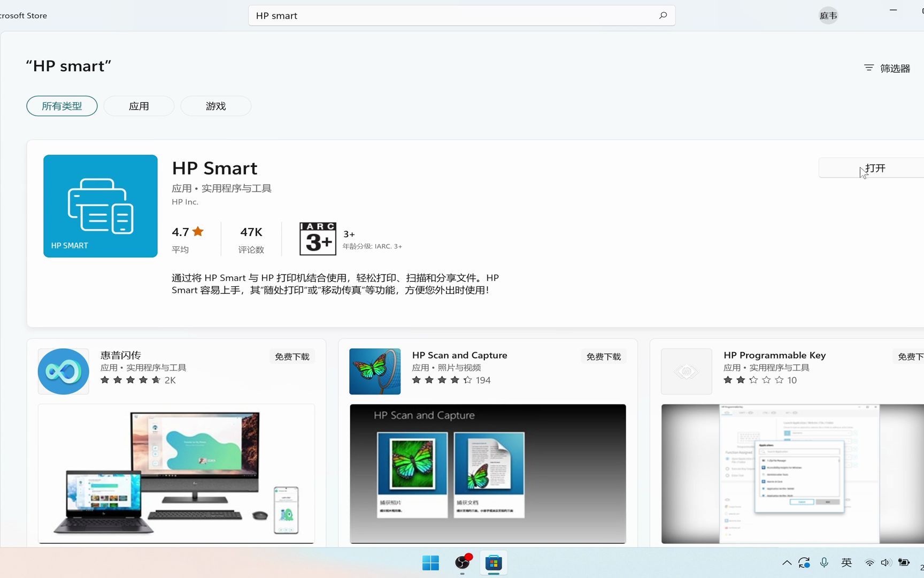Click the HP Programmable Key app icon

coord(686,371)
